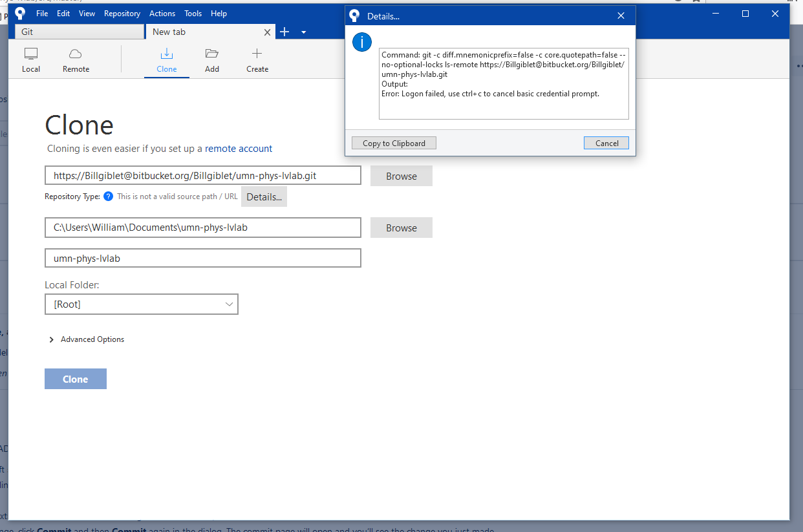The height and width of the screenshot is (532, 803).
Task: Open a new tab with plus icon
Action: (x=284, y=32)
